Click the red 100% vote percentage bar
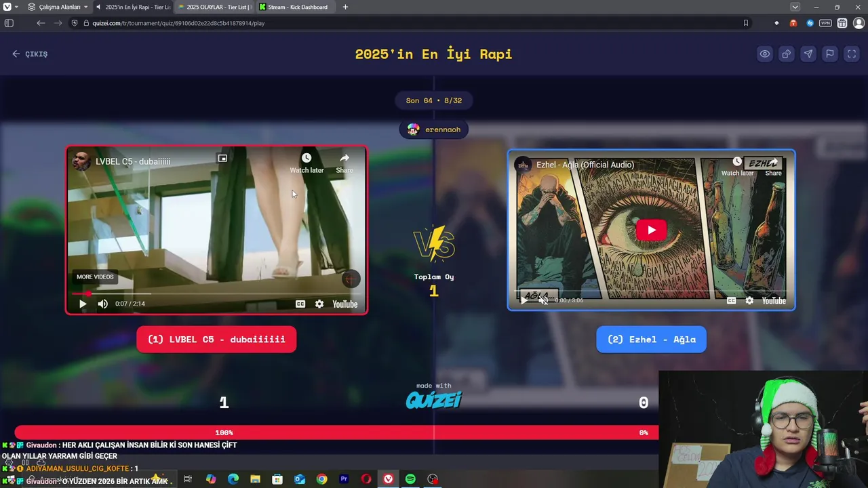This screenshot has width=868, height=488. (336, 432)
